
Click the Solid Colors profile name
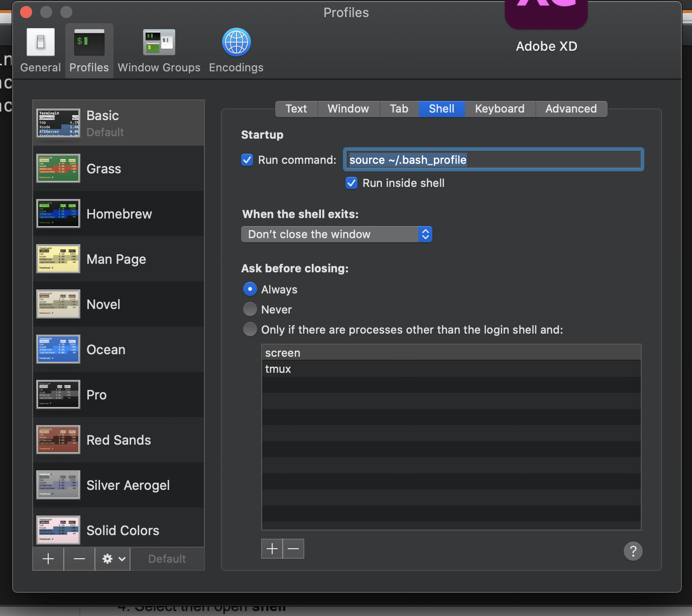pos(123,531)
